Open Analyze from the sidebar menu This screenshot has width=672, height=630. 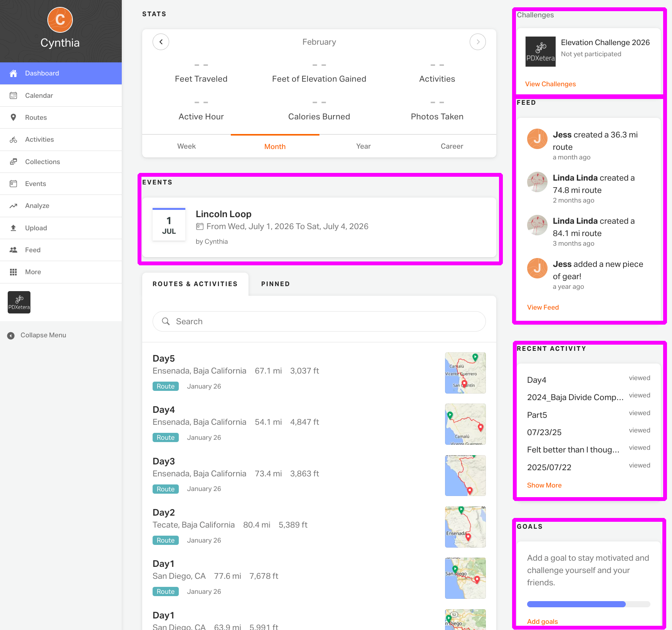(x=61, y=206)
